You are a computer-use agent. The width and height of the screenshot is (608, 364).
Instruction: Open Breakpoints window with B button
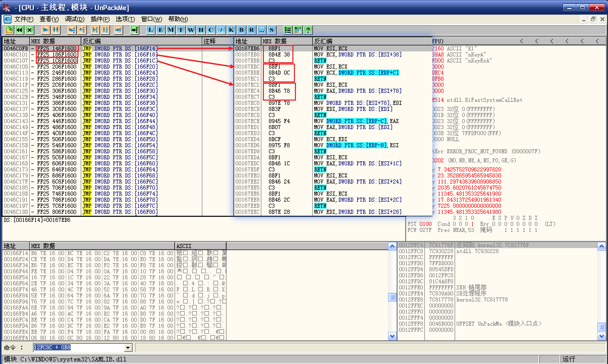[x=241, y=30]
